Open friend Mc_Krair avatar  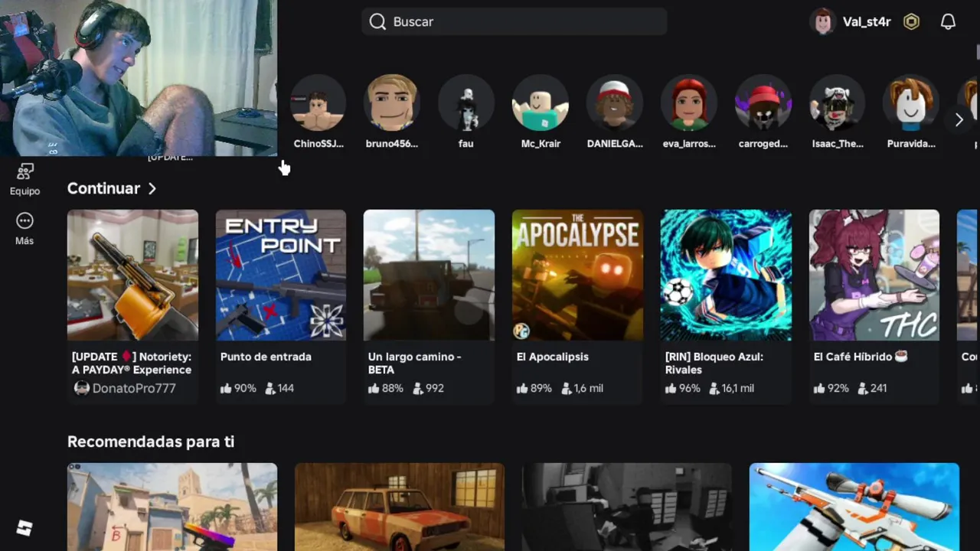tap(541, 103)
